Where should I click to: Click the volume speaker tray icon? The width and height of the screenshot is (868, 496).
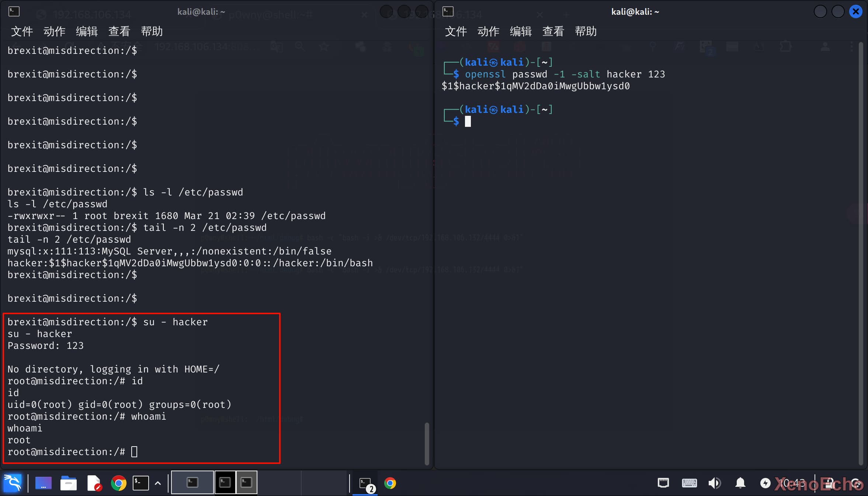(714, 483)
